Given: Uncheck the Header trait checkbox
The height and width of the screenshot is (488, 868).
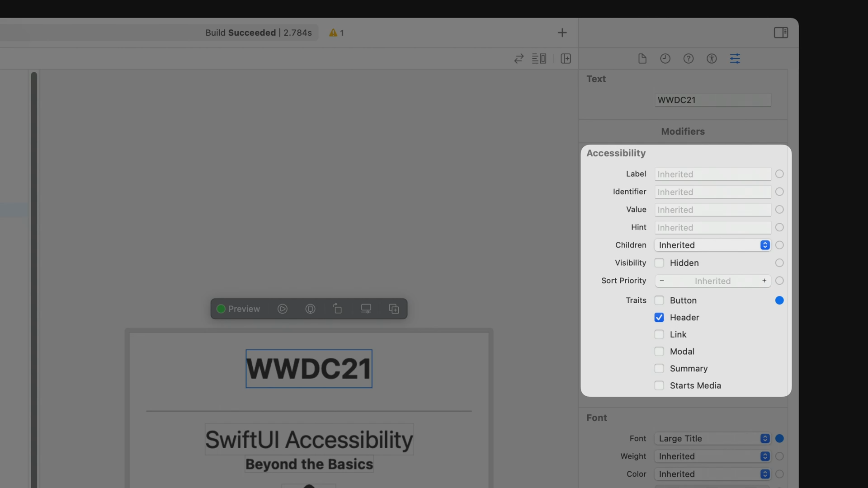Looking at the screenshot, I should point(659,318).
